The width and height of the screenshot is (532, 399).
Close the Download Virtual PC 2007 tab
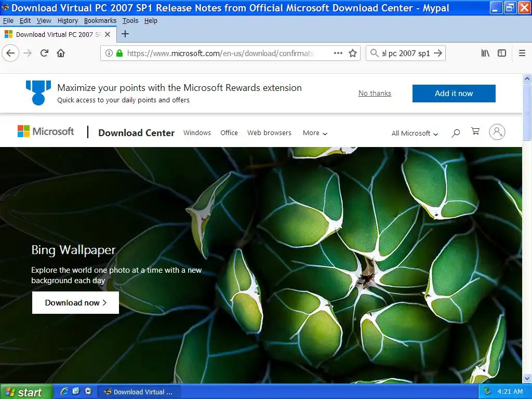(108, 34)
